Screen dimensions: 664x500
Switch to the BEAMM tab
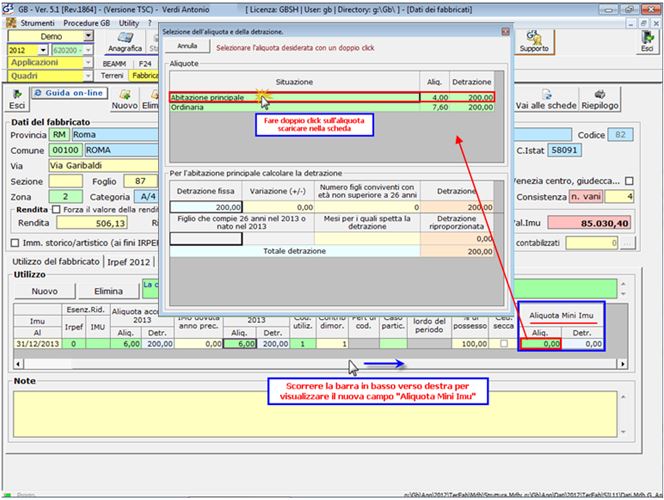114,64
